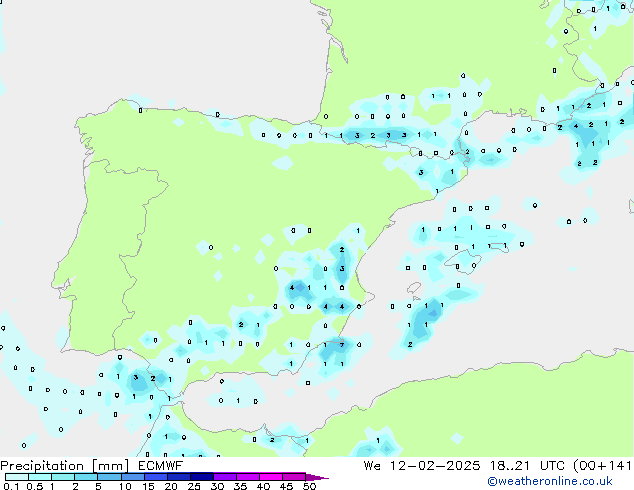The image size is (634, 490).
Task: Click the 40–45 mm magenta legend segment
Action: pos(271,477)
